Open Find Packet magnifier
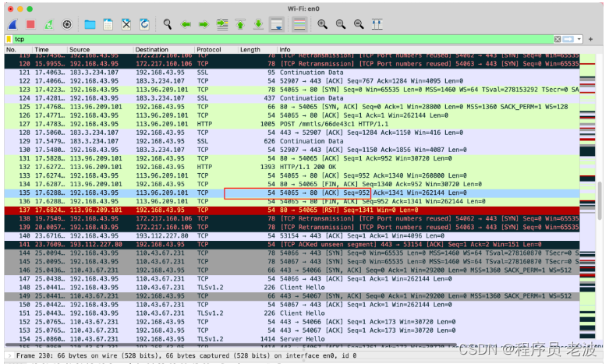The image size is (609, 364). pyautogui.click(x=168, y=24)
